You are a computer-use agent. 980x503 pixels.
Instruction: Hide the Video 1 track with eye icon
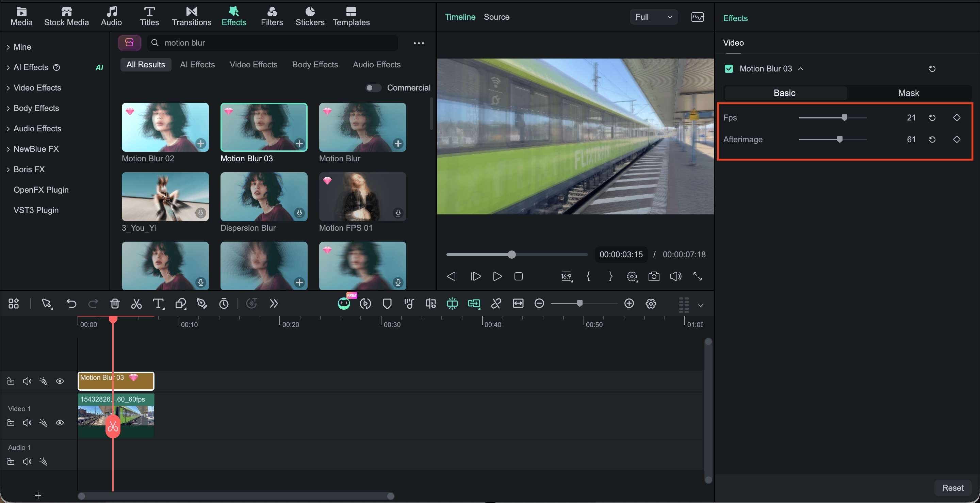pos(60,423)
